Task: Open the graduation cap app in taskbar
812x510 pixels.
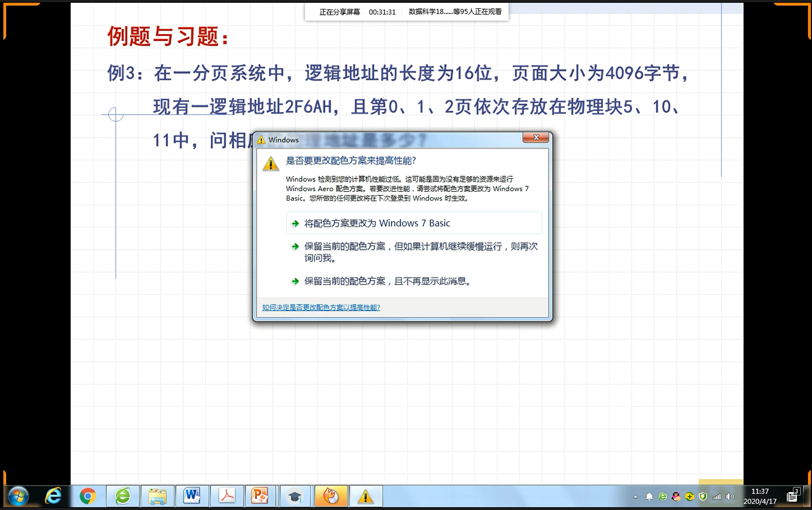Action: (295, 496)
